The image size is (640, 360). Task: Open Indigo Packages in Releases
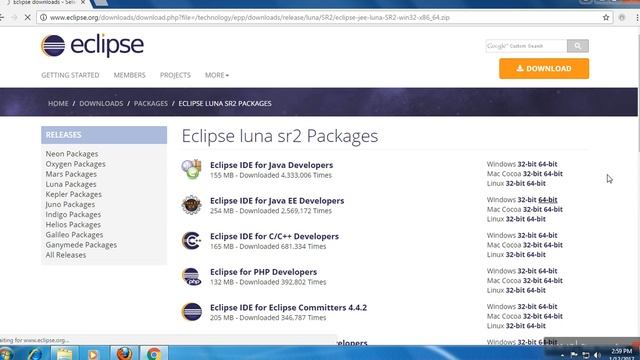pos(73,215)
